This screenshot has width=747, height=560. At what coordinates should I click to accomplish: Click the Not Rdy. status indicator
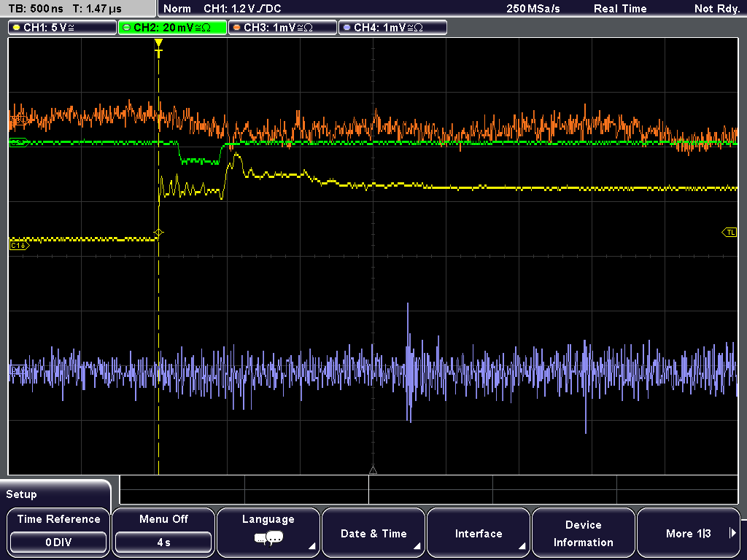click(717, 9)
